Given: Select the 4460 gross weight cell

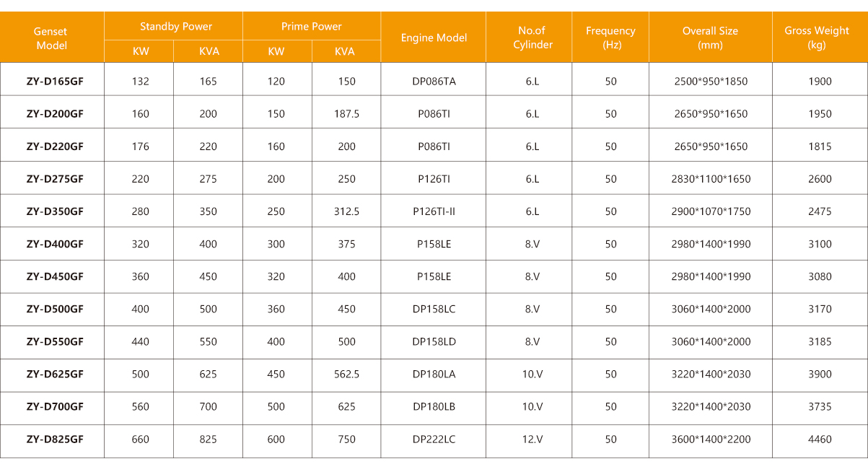Looking at the screenshot, I should [x=820, y=439].
